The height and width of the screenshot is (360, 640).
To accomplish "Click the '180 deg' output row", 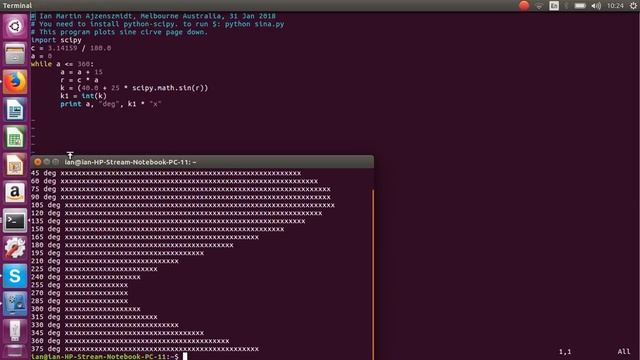I will pos(132,245).
